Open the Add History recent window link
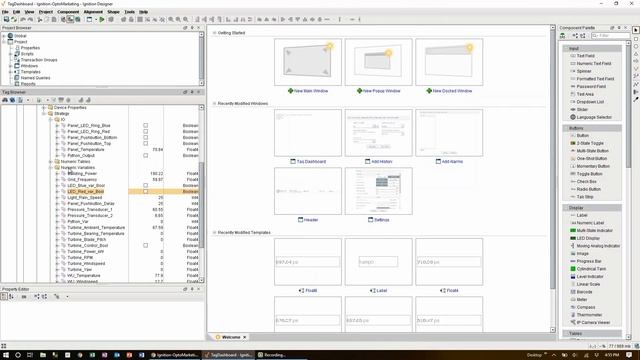This screenshot has height=360, width=640. 378,162
